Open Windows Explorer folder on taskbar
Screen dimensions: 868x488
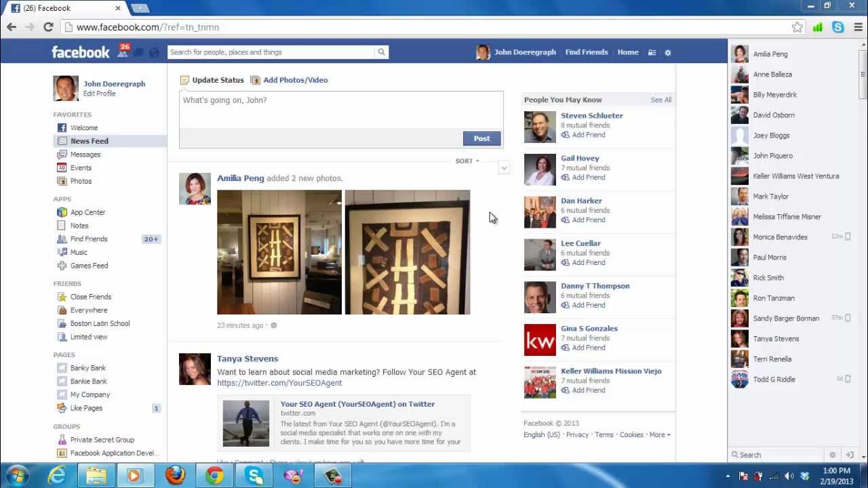tap(96, 476)
